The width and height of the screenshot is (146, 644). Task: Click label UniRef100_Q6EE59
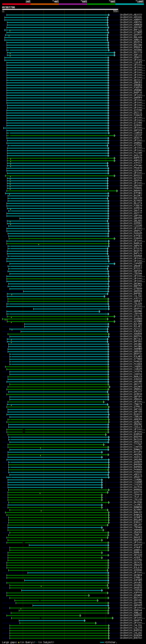(131, 218)
